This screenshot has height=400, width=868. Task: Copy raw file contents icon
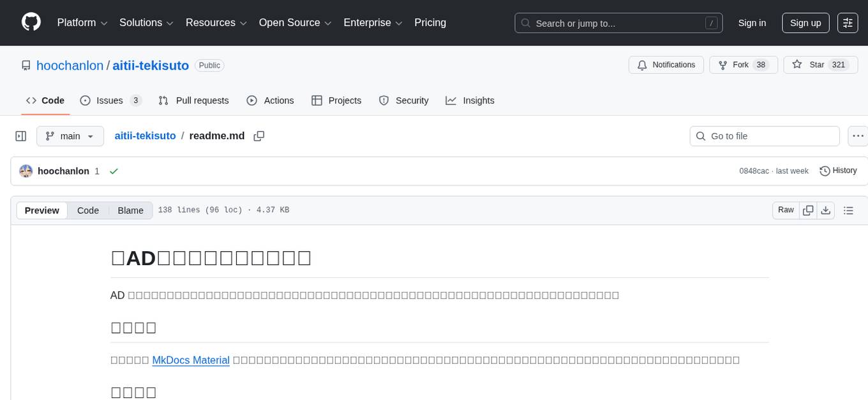808,210
